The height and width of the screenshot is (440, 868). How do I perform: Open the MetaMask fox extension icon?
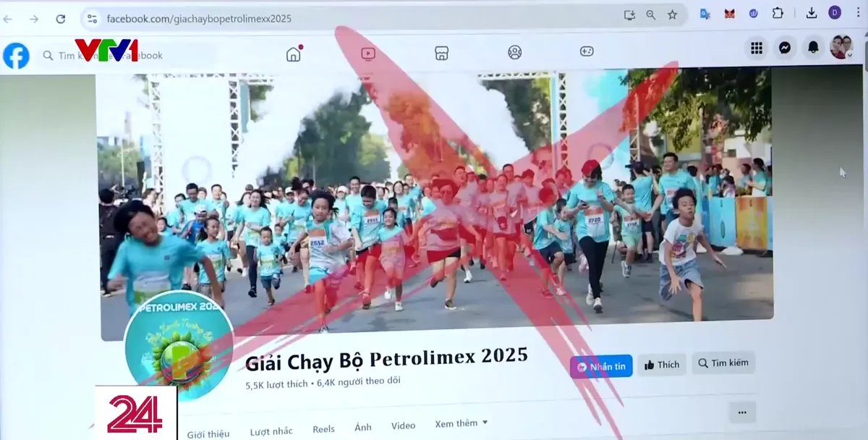pos(730,13)
